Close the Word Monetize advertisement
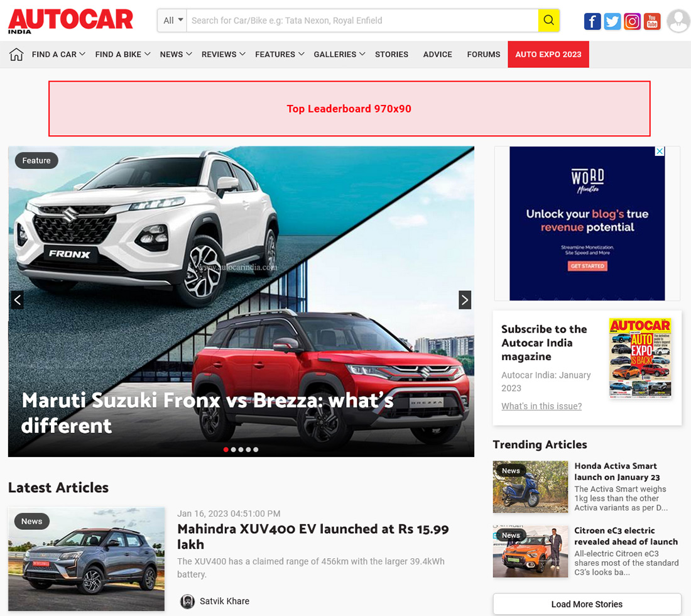Image resolution: width=691 pixels, height=616 pixels. click(660, 151)
